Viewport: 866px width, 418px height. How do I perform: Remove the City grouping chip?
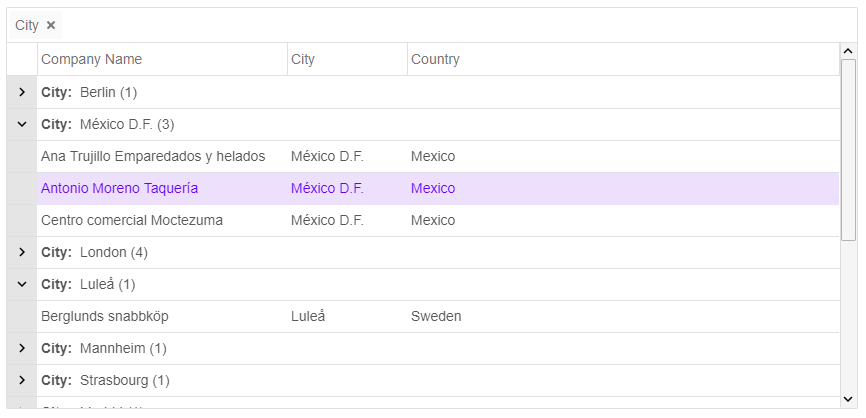[51, 25]
